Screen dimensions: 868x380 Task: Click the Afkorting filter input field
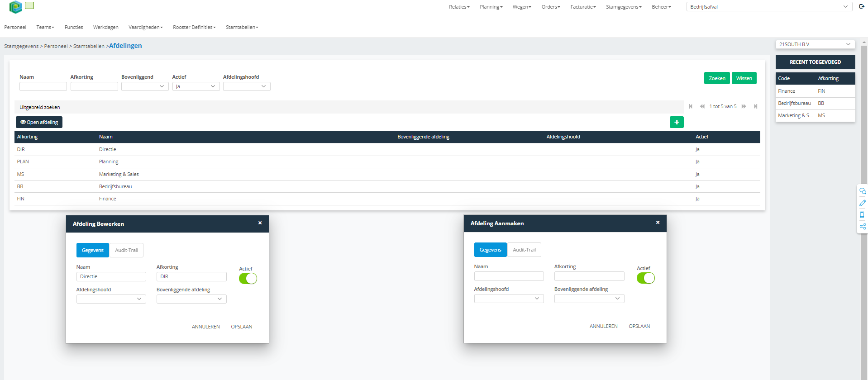(94, 86)
